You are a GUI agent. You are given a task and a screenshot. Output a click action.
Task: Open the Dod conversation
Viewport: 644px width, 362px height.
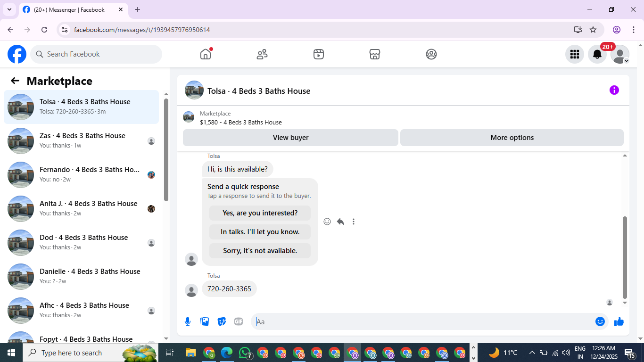tap(81, 243)
